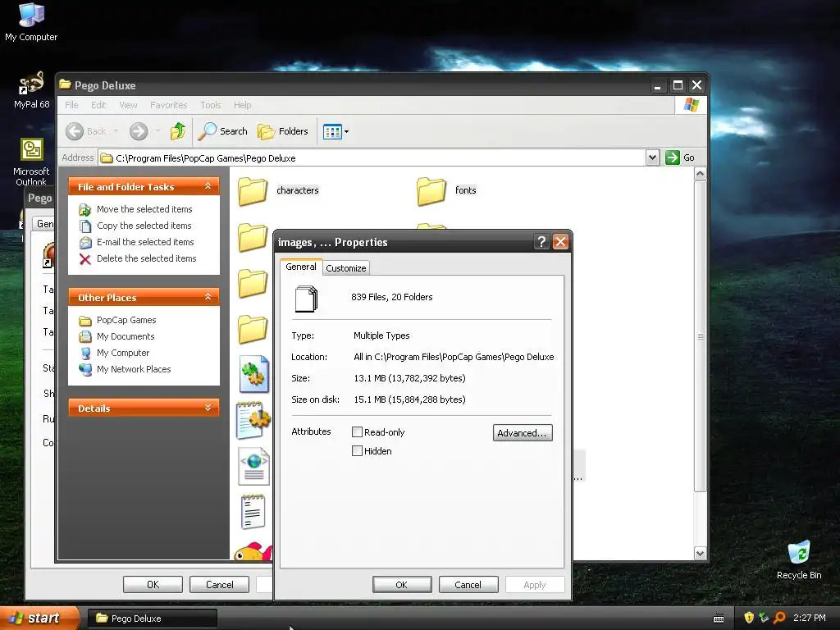Click the on-screen keyboard tray icon
Image resolution: width=840 pixels, height=630 pixels.
point(719,619)
